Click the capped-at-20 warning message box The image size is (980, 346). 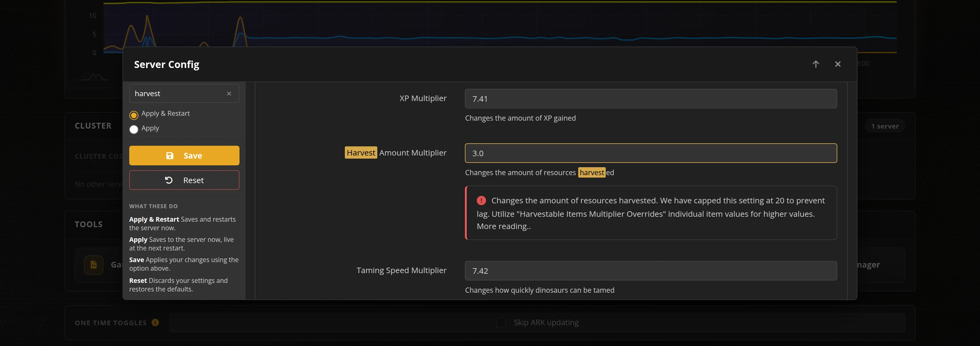[651, 213]
